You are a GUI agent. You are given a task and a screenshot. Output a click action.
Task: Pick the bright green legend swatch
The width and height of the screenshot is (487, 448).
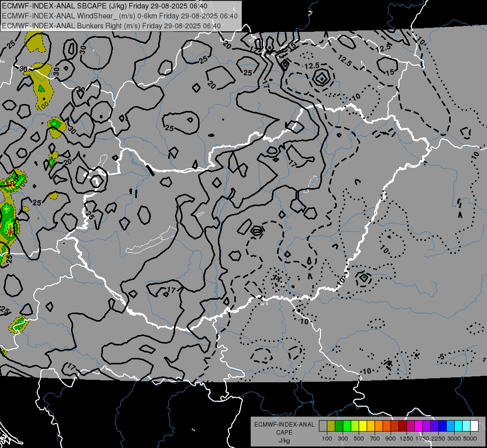[x=347, y=426]
